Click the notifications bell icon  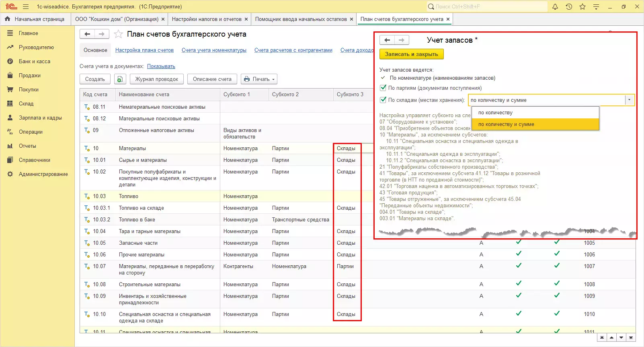coord(555,7)
